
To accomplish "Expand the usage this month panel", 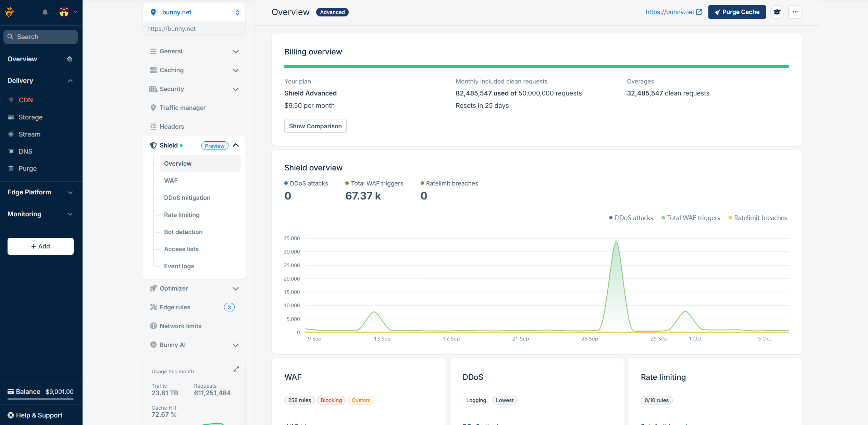I will [x=236, y=369].
